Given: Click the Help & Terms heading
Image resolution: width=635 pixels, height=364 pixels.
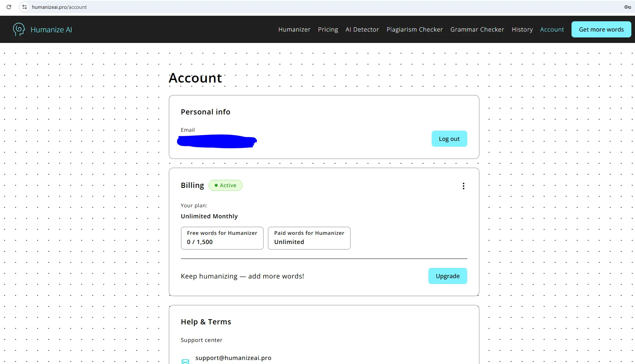Looking at the screenshot, I should tap(206, 322).
